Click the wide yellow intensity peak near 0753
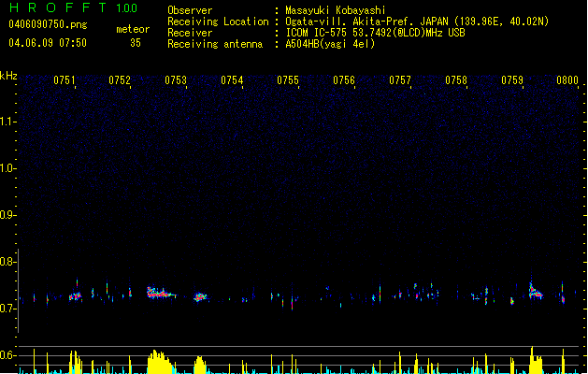This screenshot has height=374, width=588. (161, 362)
